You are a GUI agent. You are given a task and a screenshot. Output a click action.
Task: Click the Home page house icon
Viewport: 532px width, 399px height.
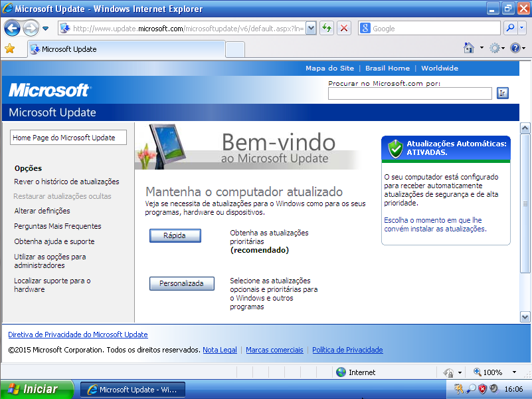(x=469, y=48)
